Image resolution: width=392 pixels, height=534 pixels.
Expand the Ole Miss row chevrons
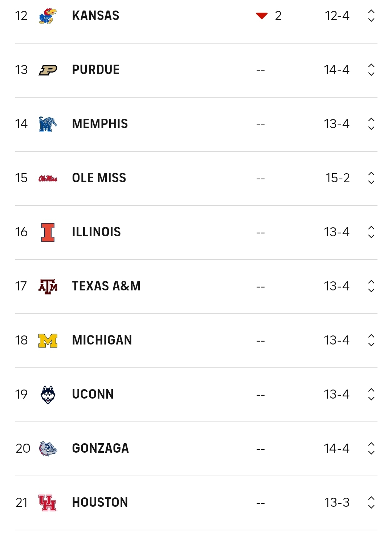pos(371,178)
